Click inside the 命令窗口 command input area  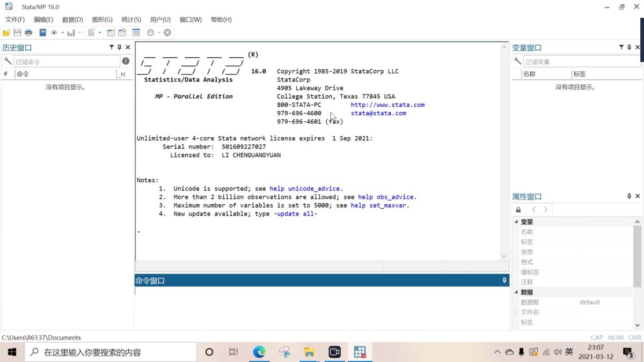[321, 308]
